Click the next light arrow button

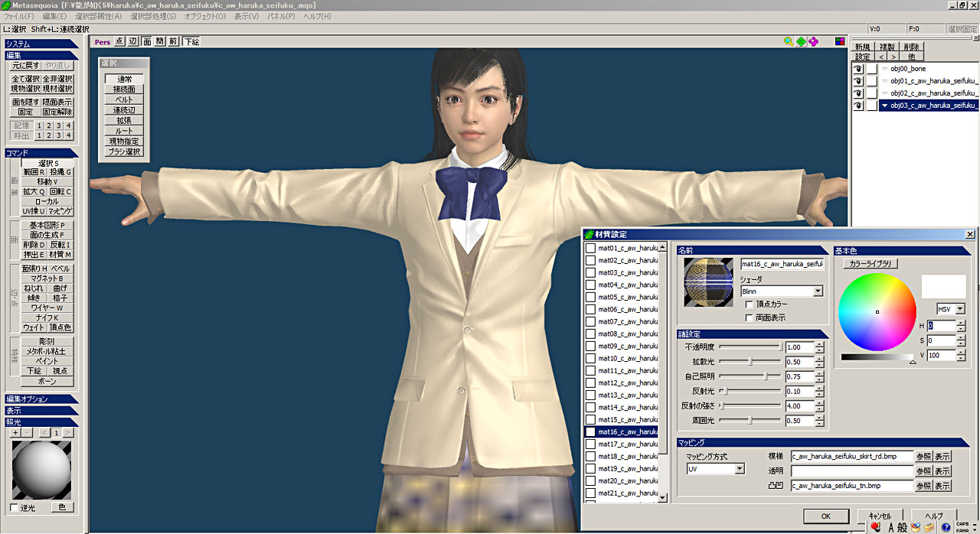[x=69, y=432]
